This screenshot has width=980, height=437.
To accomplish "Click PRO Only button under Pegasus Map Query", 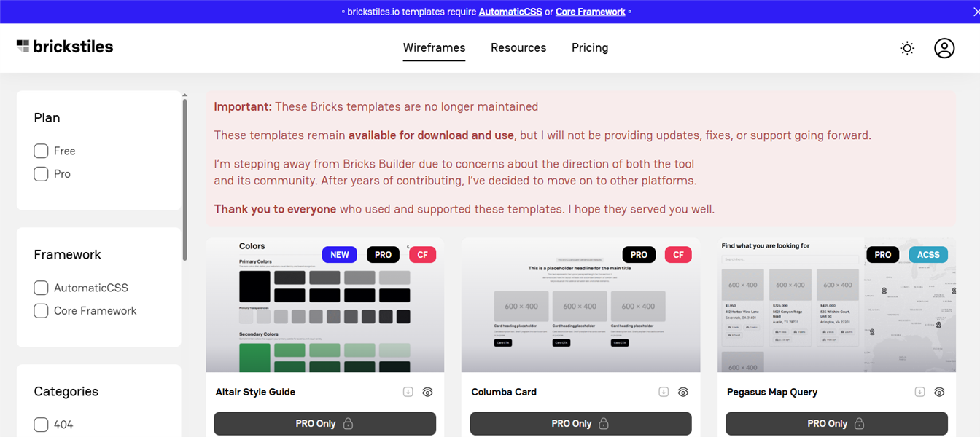I will click(x=836, y=424).
